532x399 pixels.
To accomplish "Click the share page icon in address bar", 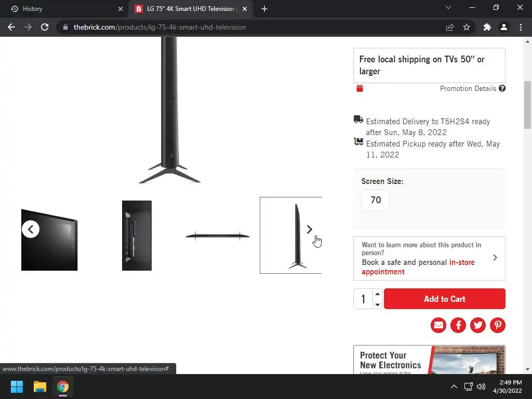I will [x=450, y=27].
